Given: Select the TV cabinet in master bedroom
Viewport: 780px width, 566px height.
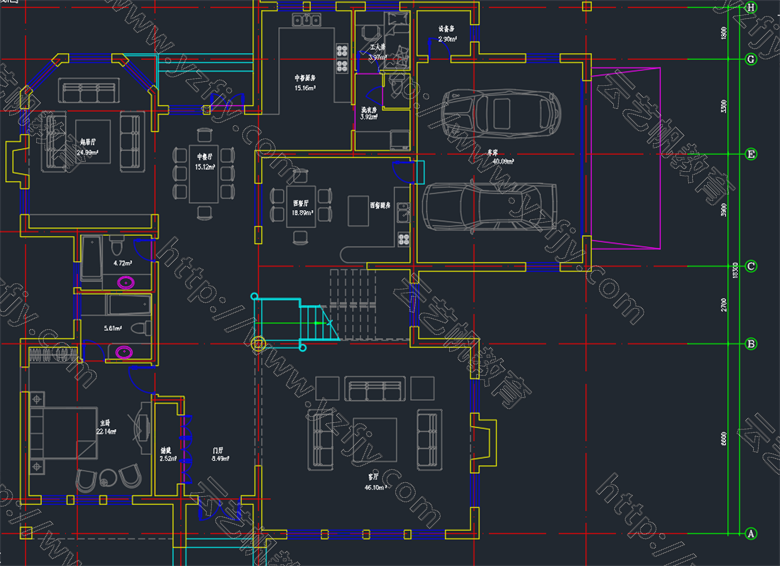Looking at the screenshot, I should pos(143,427).
